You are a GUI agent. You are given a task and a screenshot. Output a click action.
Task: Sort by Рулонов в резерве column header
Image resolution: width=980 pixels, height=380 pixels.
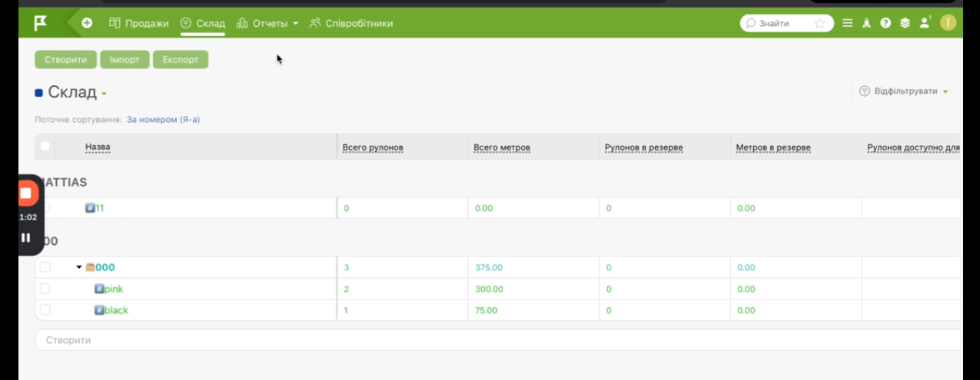click(x=644, y=147)
